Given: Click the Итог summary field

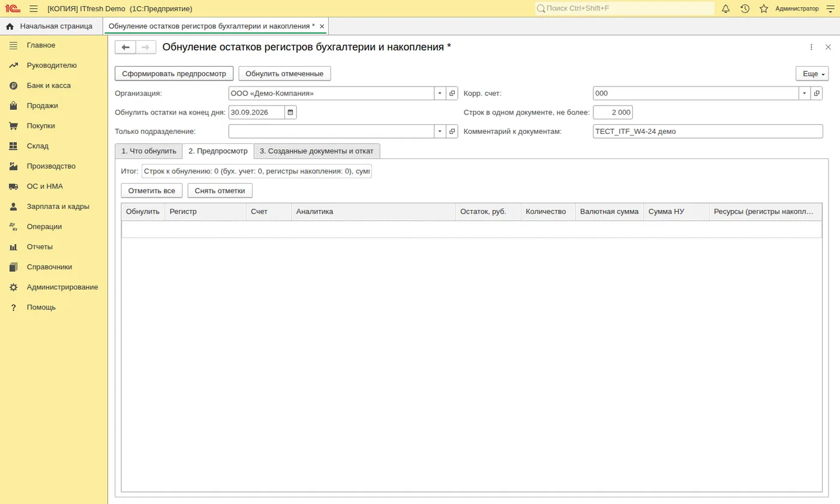Looking at the screenshot, I should 257,172.
